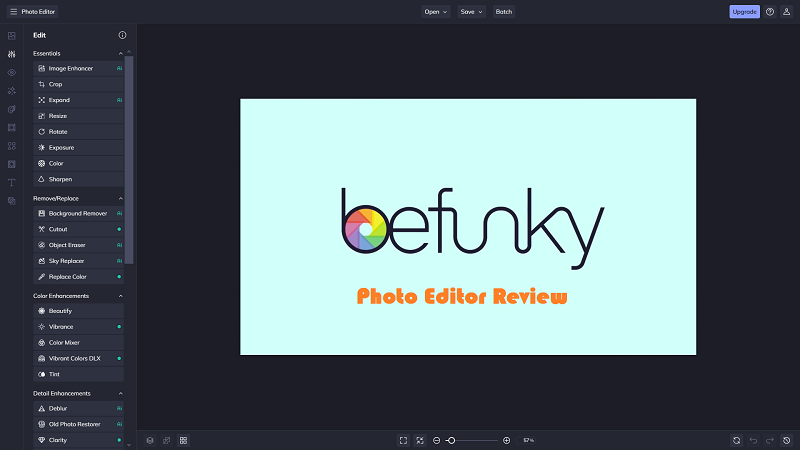
Task: Click the Edit panel scrollbar
Action: point(129,160)
